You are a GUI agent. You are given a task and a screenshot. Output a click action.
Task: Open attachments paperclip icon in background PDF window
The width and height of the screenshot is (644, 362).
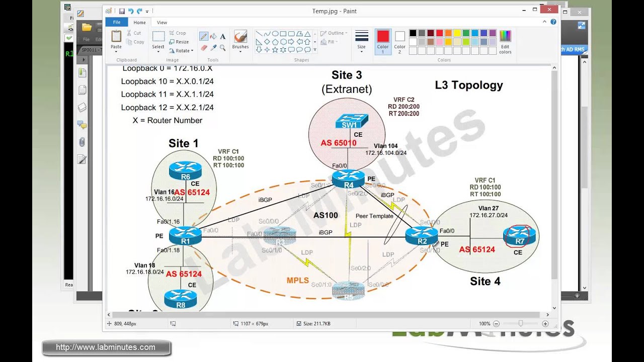tap(82, 142)
